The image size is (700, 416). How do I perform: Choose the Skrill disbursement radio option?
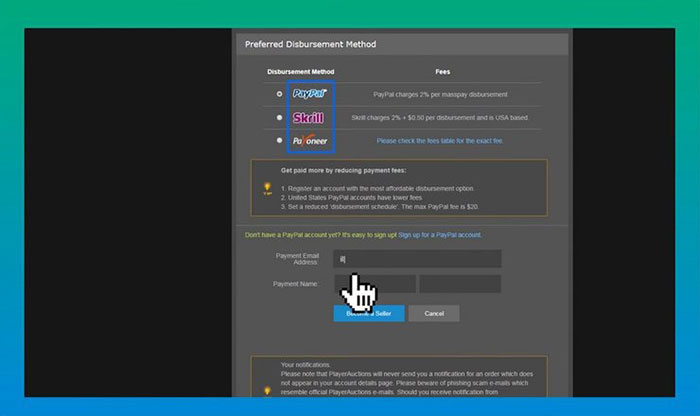[x=279, y=117]
